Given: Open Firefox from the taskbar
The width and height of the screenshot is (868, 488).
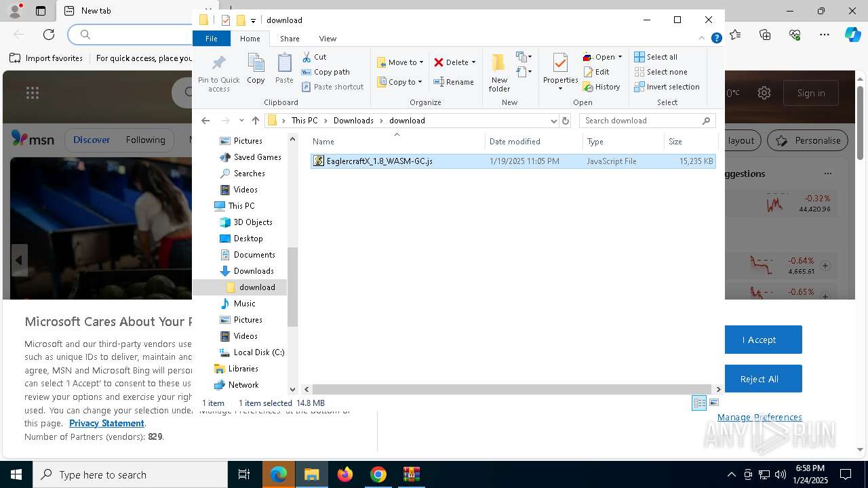Looking at the screenshot, I should point(345,474).
